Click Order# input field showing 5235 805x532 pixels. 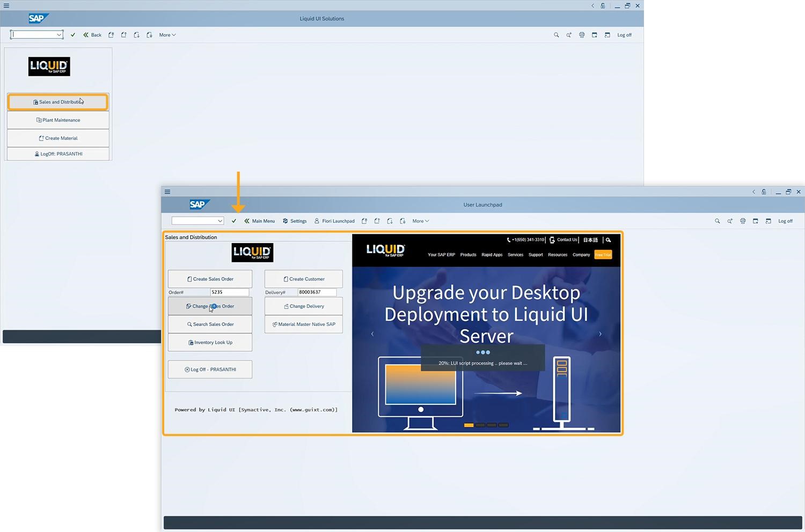coord(230,292)
